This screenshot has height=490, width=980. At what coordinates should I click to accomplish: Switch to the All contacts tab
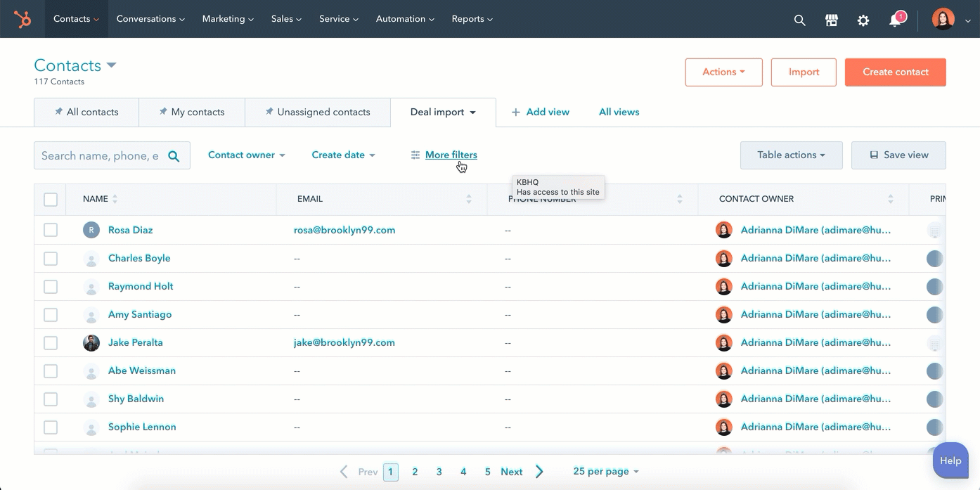click(x=86, y=112)
